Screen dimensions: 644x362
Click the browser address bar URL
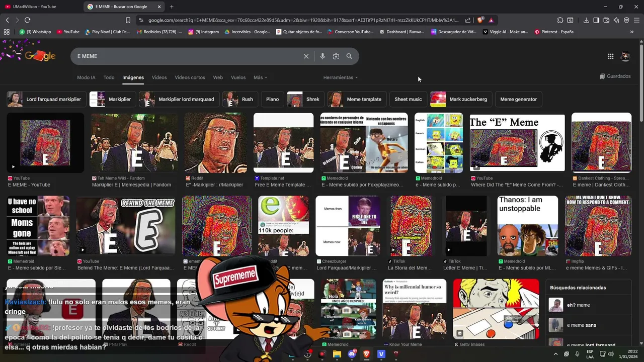(303, 20)
